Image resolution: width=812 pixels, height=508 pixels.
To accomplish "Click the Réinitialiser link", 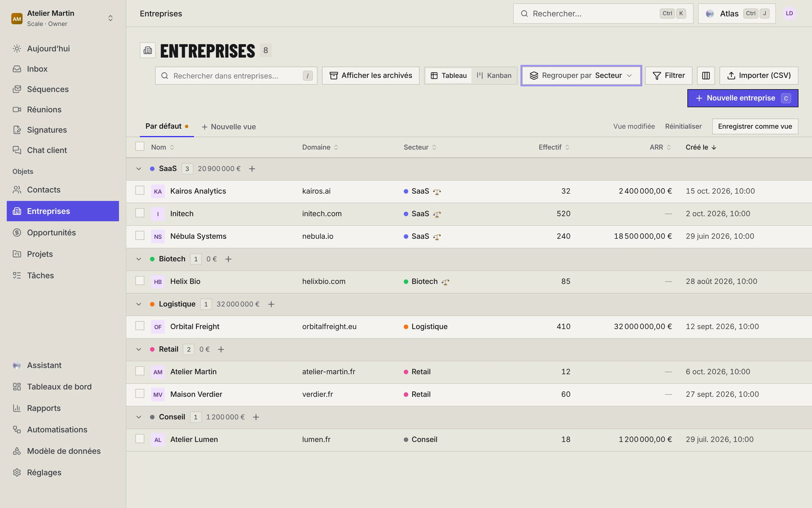I will point(683,126).
